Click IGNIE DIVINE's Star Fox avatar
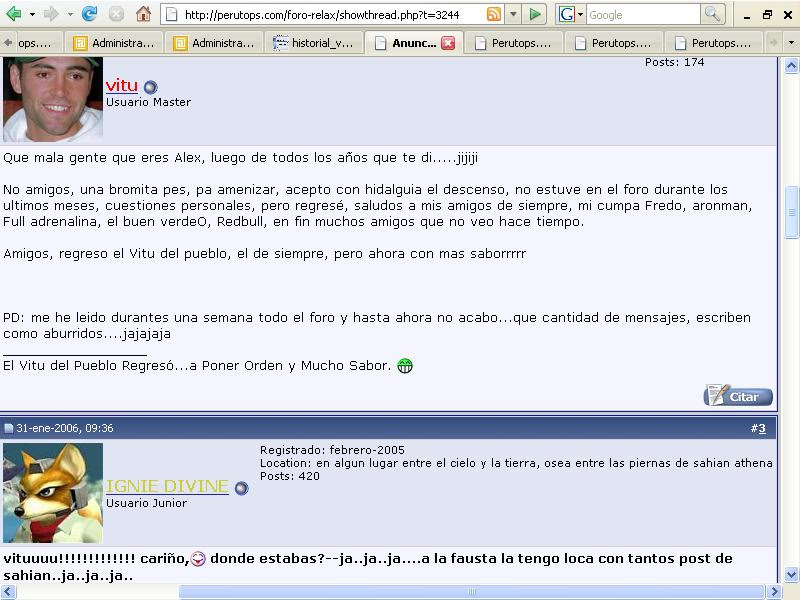 coord(50,490)
